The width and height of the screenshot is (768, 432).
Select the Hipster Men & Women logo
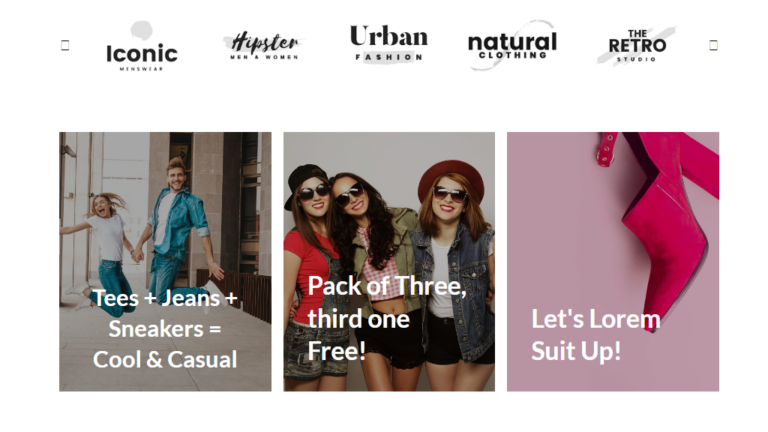click(264, 47)
